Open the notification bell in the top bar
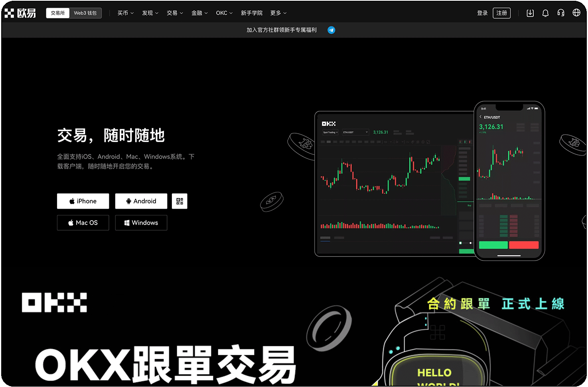 545,13
